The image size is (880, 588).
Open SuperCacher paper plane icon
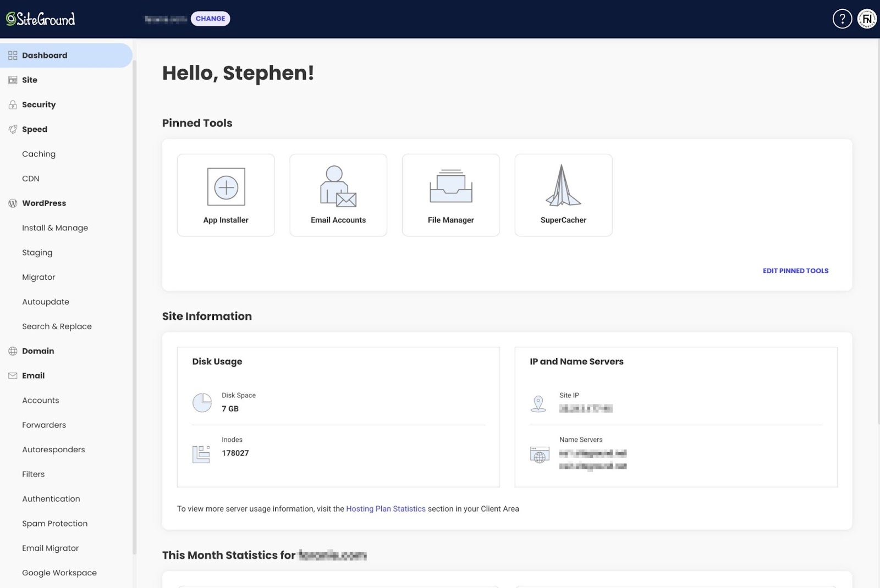tap(563, 186)
